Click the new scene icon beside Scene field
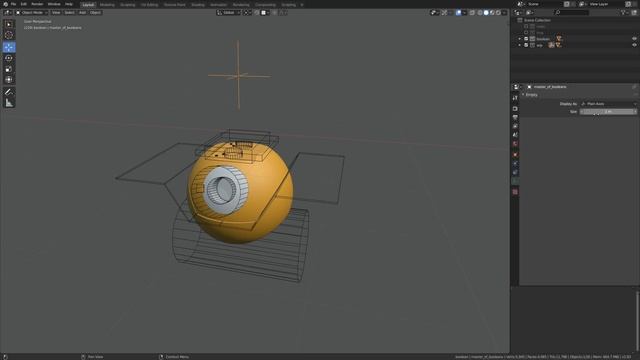640x360 pixels. 567,4
